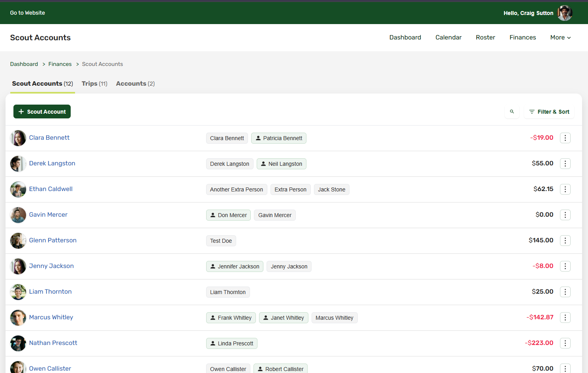Click the $145.00 balance for Glenn Patterson
This screenshot has width=588, height=373.
(541, 240)
